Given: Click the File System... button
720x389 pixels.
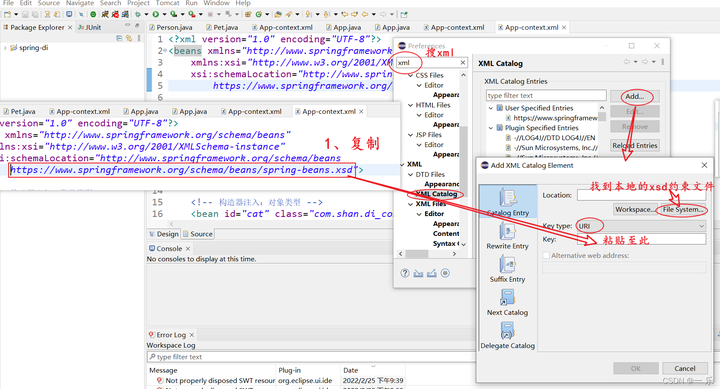Looking at the screenshot, I should point(683,209).
